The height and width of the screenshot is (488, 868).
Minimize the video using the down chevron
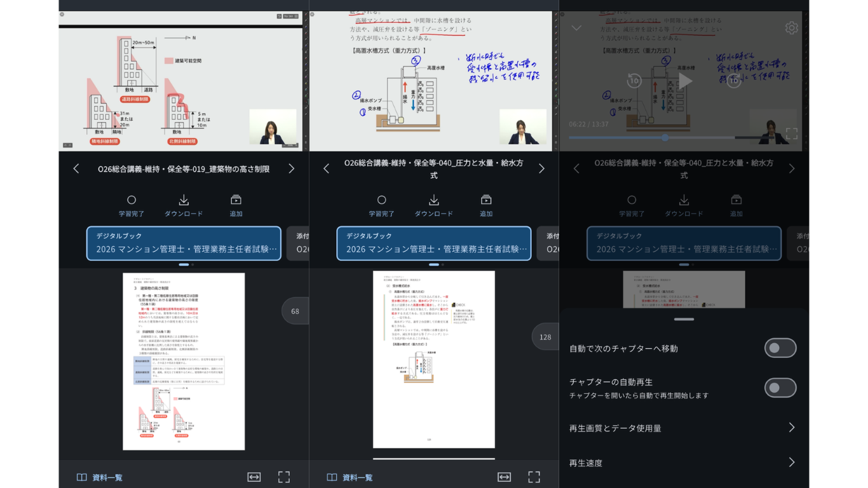pos(576,28)
